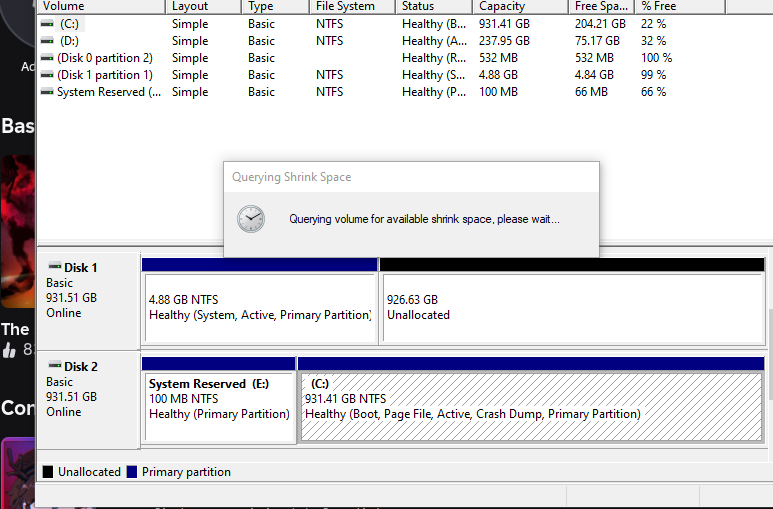Image resolution: width=773 pixels, height=509 pixels.
Task: Click the 532 MB capacity cell
Action: tap(498, 58)
